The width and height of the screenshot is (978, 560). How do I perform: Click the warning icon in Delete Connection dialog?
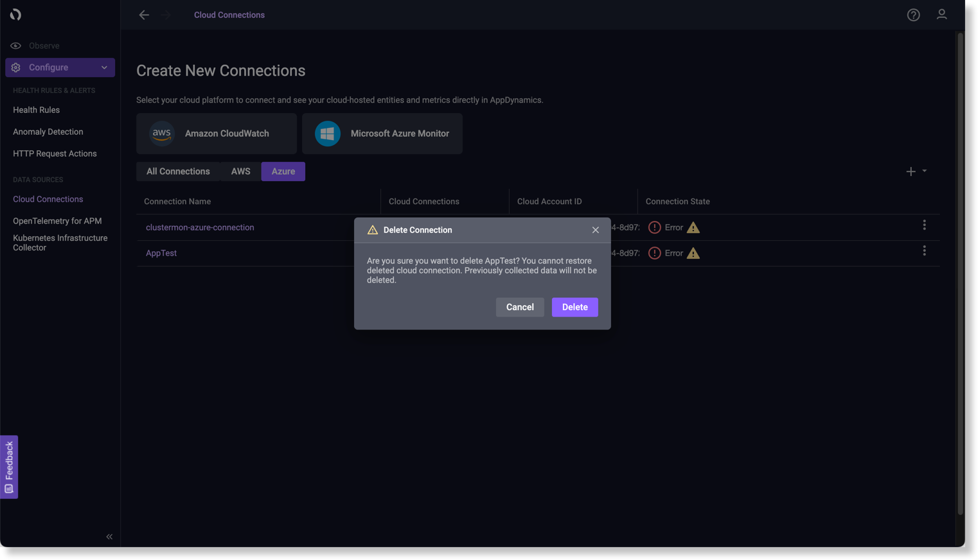tap(372, 230)
